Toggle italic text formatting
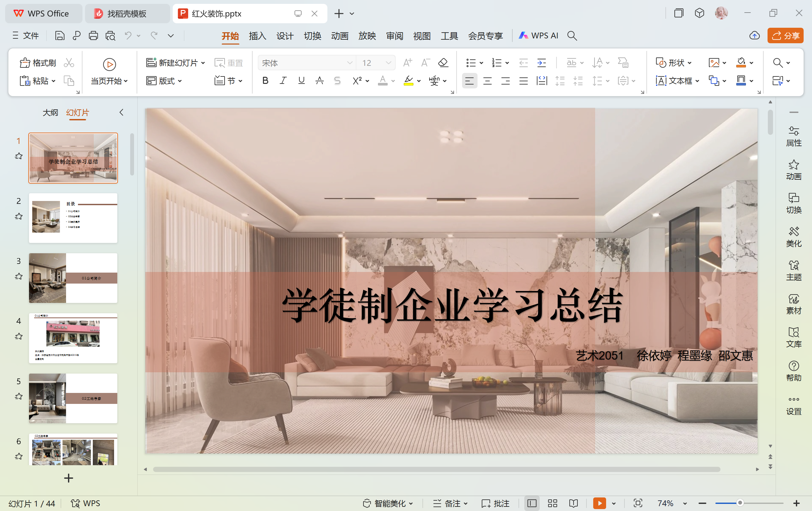This screenshot has height=511, width=812. (283, 81)
